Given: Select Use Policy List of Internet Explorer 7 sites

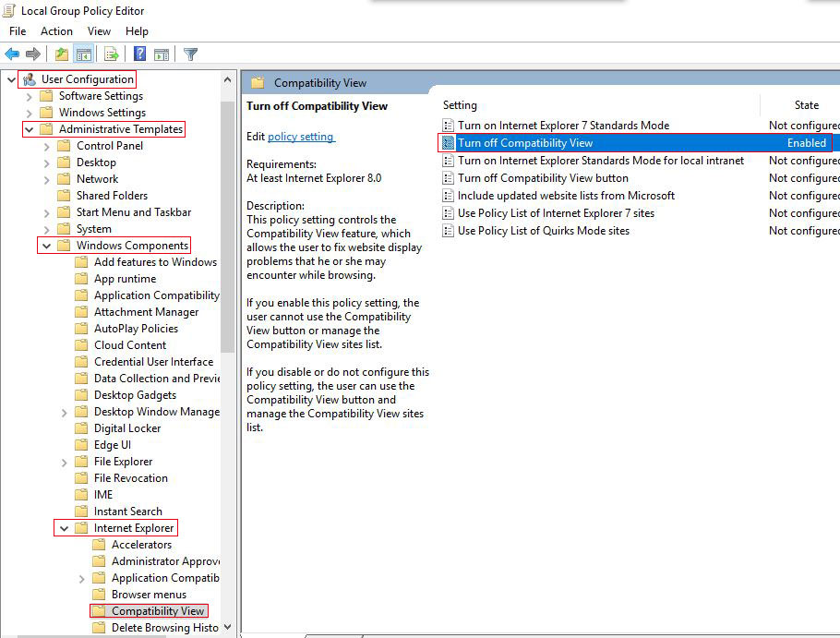Looking at the screenshot, I should point(556,213).
